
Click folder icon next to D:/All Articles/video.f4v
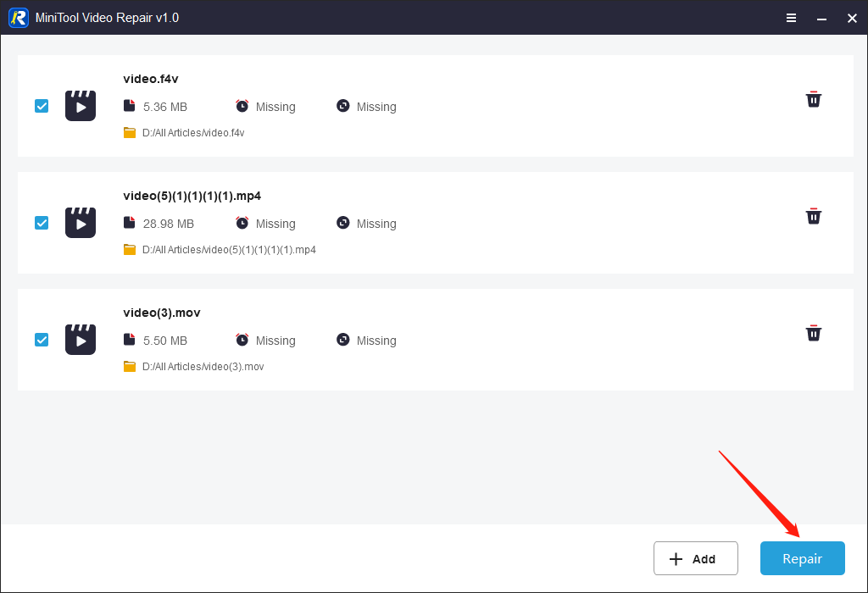point(130,133)
